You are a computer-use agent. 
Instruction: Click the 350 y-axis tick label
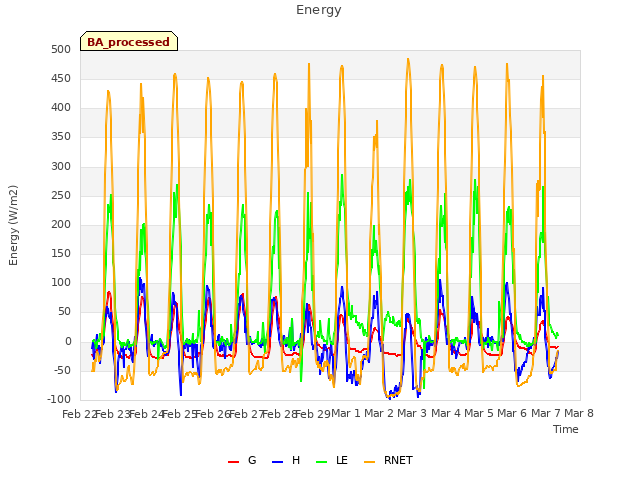click(61, 137)
